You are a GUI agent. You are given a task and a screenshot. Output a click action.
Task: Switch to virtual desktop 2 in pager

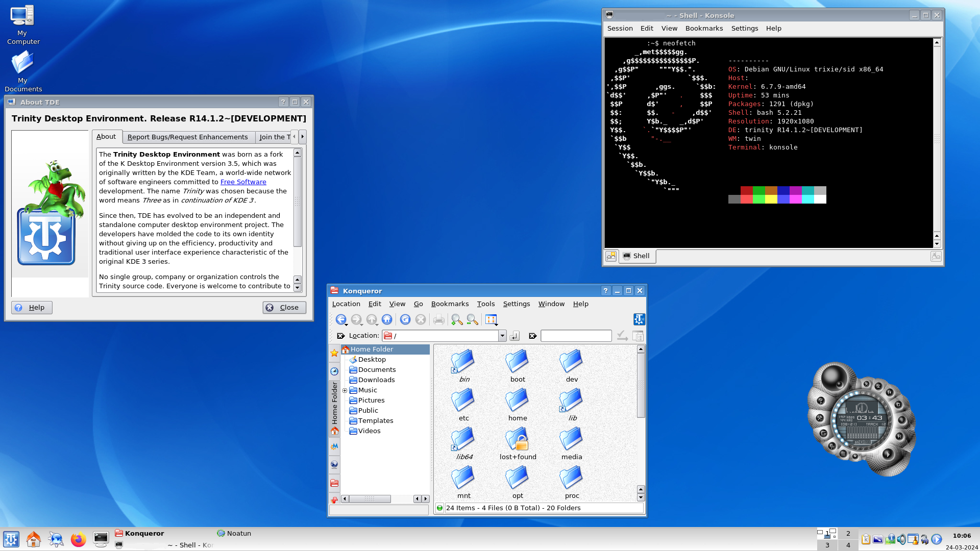(848, 534)
